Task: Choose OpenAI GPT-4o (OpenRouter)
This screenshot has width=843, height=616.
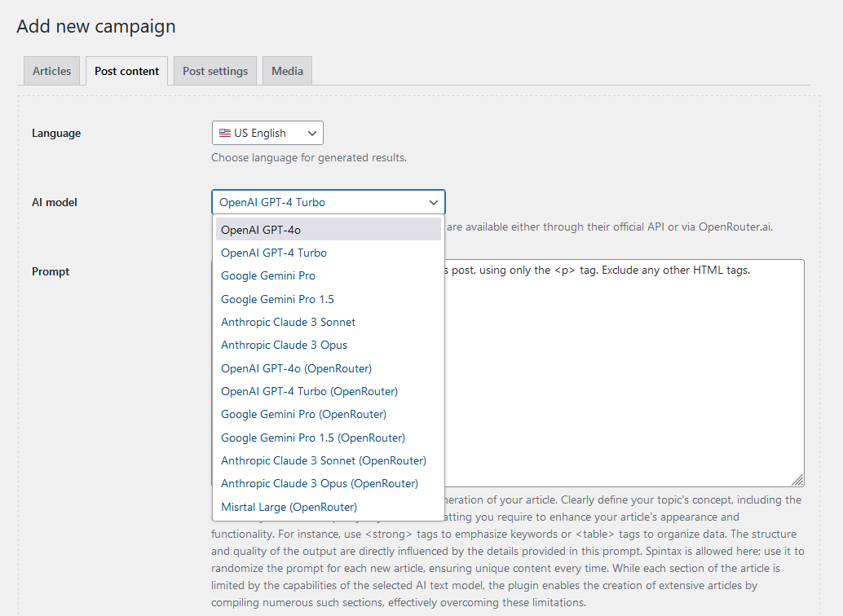Action: tap(329, 368)
